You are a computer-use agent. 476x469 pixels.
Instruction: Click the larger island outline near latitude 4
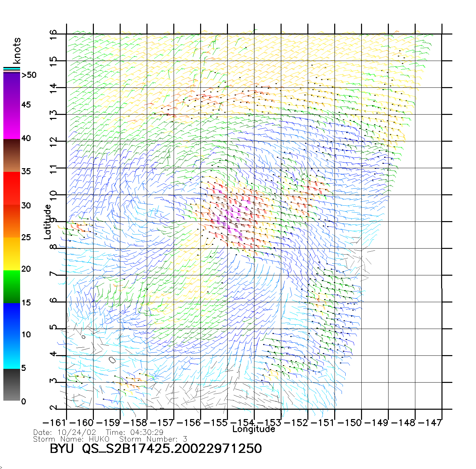click(x=112, y=360)
